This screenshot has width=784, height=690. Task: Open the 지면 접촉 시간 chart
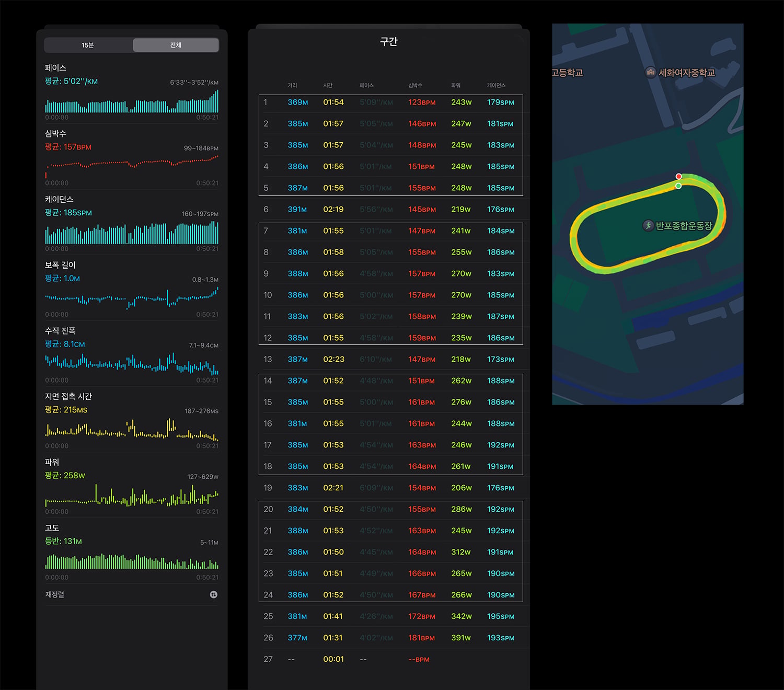point(132,420)
